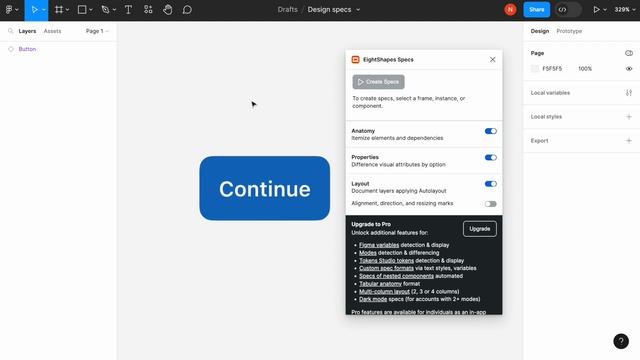Open the Modes link

[x=368, y=253]
